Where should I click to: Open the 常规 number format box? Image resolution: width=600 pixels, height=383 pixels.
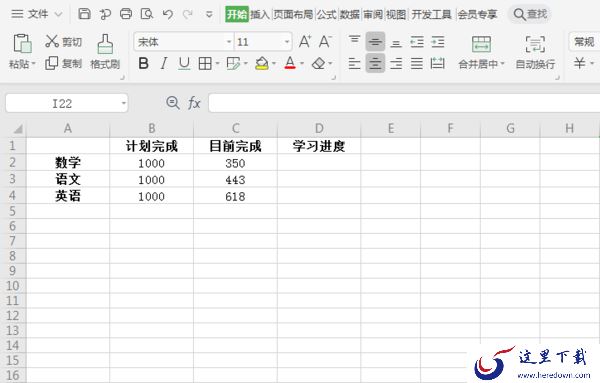click(x=584, y=41)
